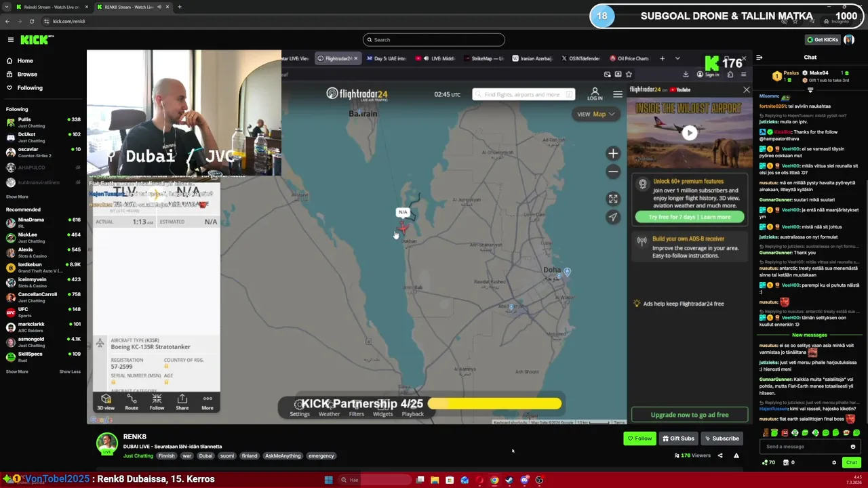Image resolution: width=868 pixels, height=488 pixels.
Task: Click Try free for 7 days button
Action: point(690,217)
